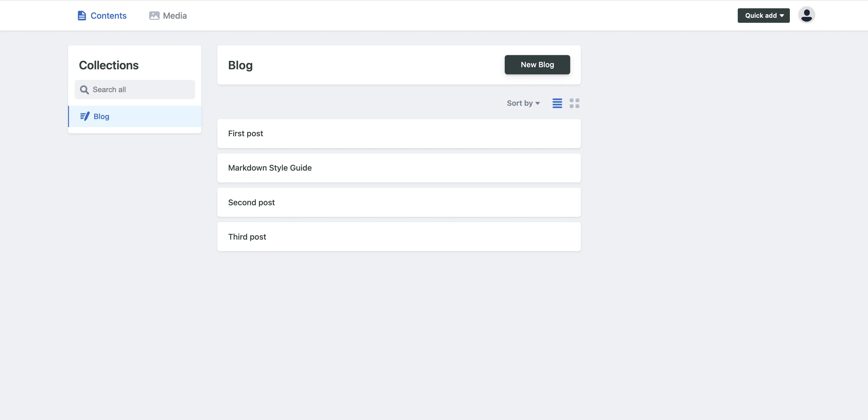
Task: Expand the Sort by dropdown
Action: (x=523, y=103)
